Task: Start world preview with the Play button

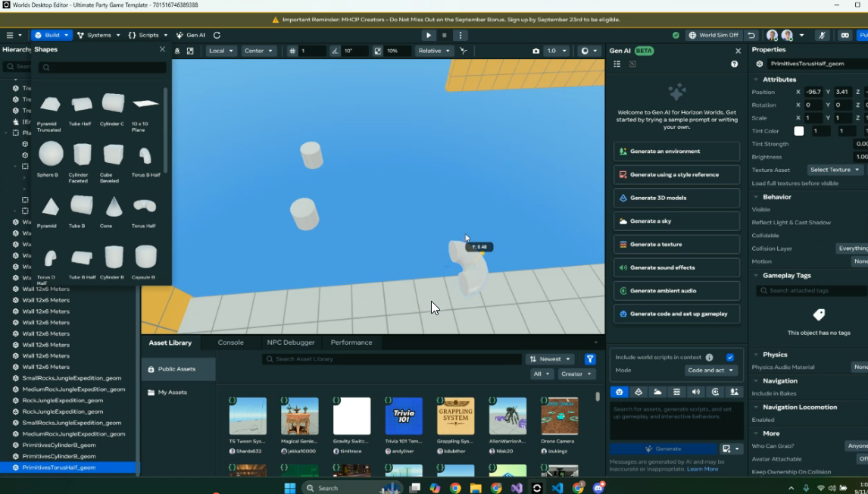Action: [x=429, y=35]
